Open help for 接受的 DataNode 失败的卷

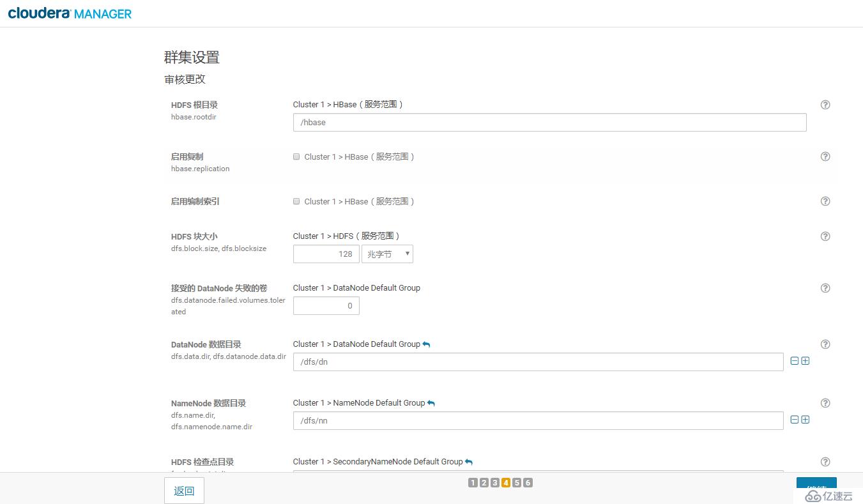[825, 288]
